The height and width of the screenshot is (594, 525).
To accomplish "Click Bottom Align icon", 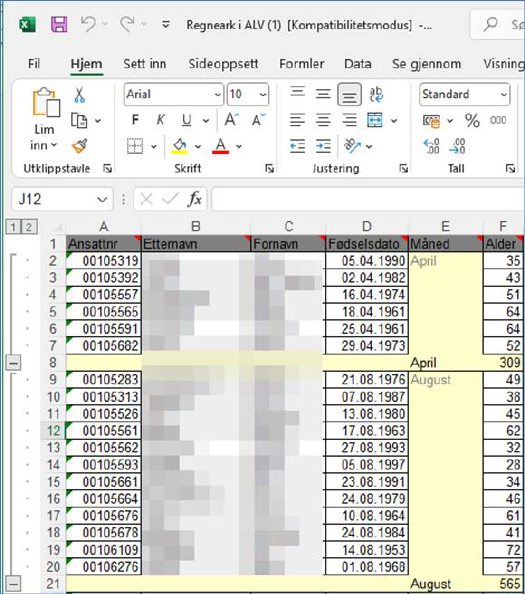I will (349, 94).
